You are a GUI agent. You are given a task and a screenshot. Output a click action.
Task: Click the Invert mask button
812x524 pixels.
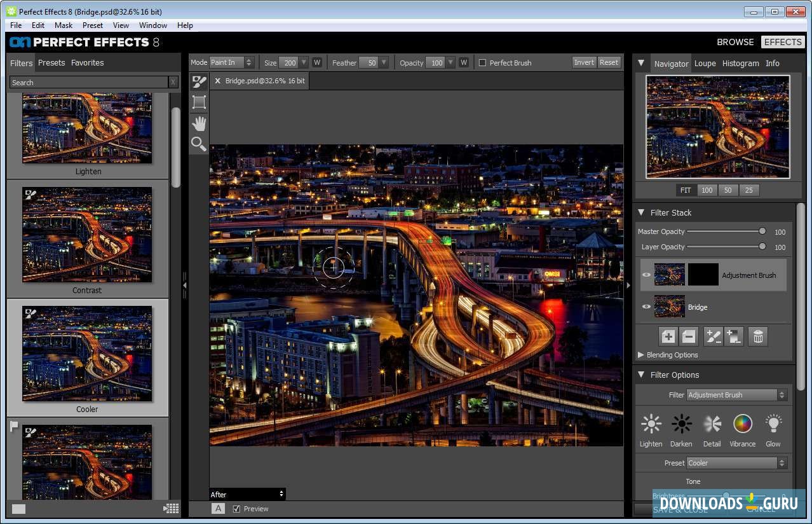(x=584, y=62)
